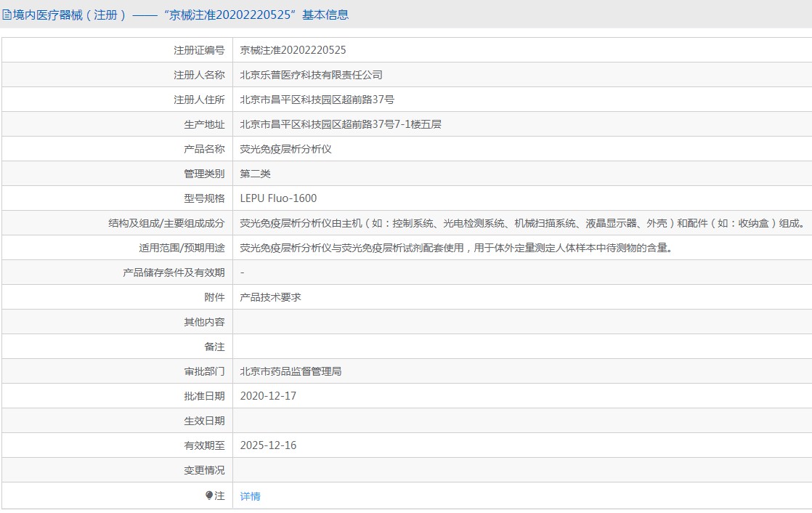Click the 注册人住所 label
The image size is (812, 513).
click(x=200, y=100)
